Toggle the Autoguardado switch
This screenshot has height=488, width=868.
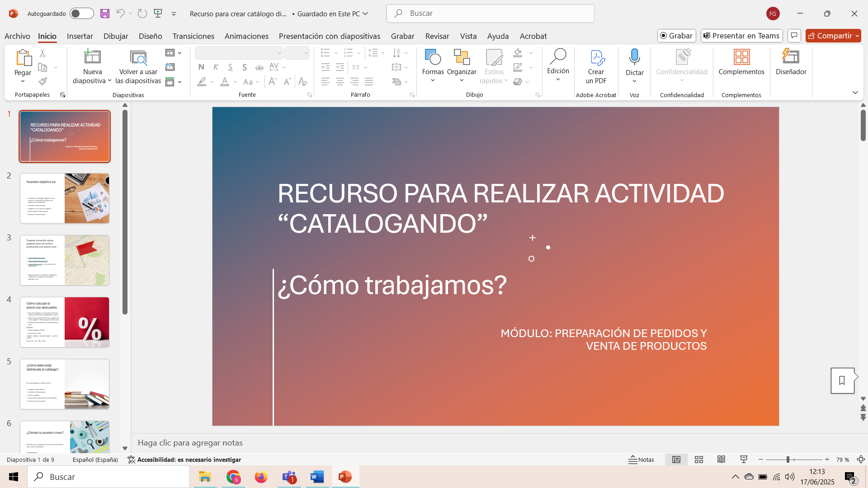[81, 14]
